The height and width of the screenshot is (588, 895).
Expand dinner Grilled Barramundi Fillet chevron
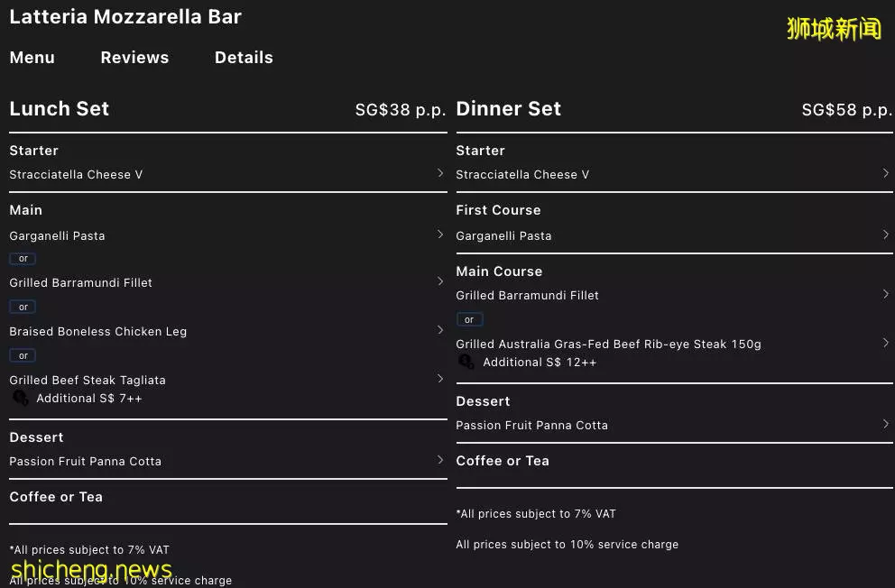(x=886, y=294)
